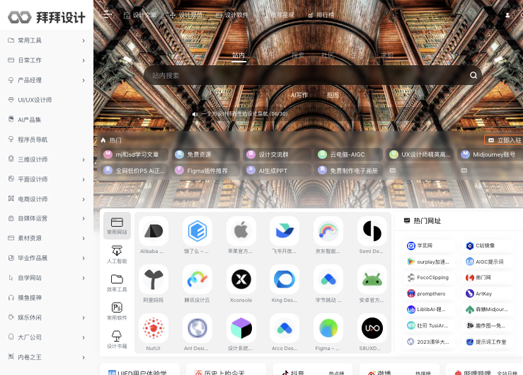Open the mj和sd学习文章 hot link
This screenshot has width=523, height=375.
coord(134,154)
